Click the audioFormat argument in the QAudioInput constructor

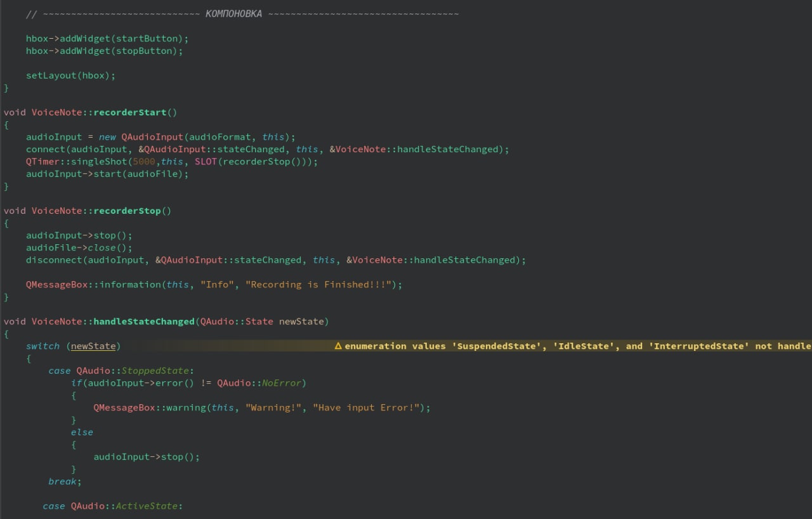pos(220,137)
